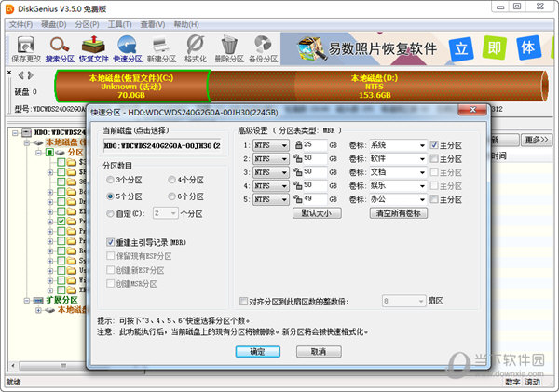This screenshot has width=559, height=392.
Task: Click lock icon beside partition 5 size
Action: point(298,199)
